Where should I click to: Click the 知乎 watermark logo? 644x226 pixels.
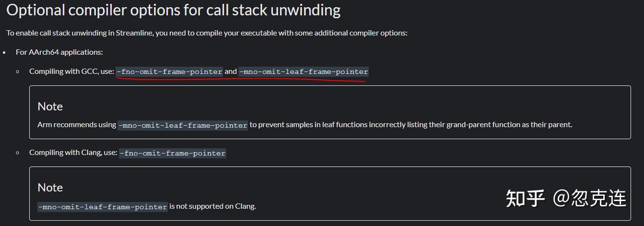(x=525, y=198)
